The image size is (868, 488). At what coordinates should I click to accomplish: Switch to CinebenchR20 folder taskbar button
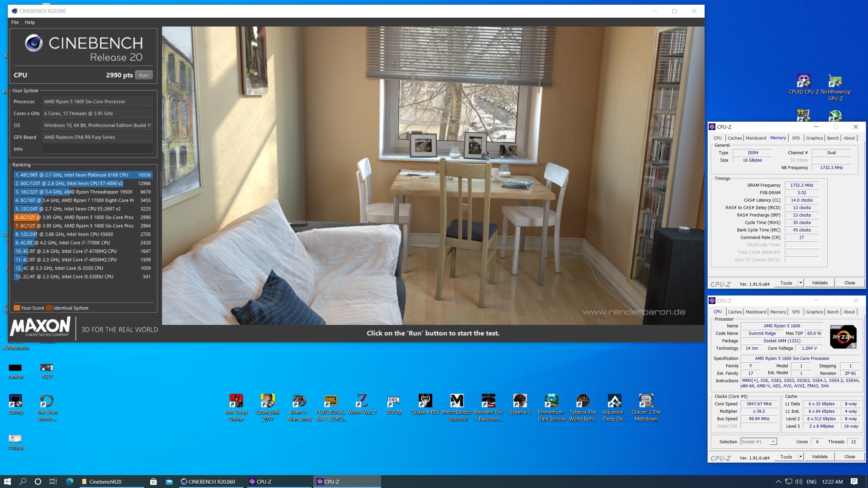[x=111, y=482]
